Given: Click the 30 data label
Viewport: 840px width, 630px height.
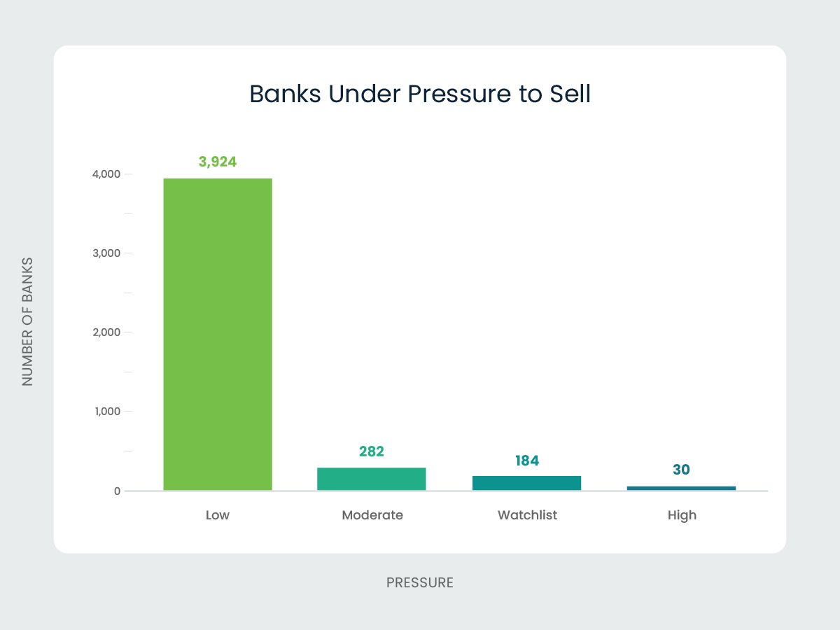Looking at the screenshot, I should [x=681, y=470].
